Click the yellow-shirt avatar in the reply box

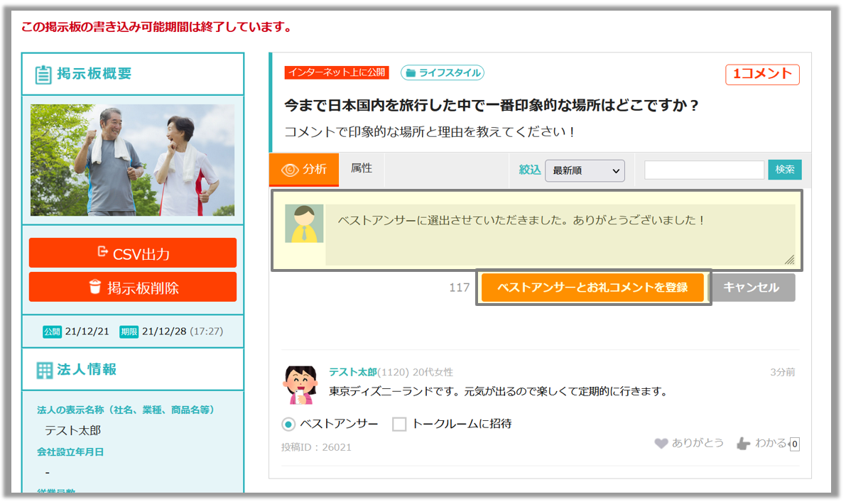tap(304, 224)
